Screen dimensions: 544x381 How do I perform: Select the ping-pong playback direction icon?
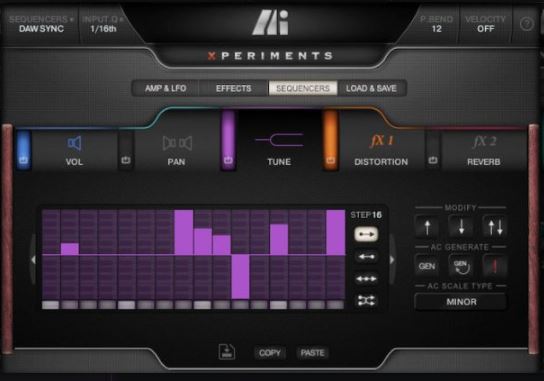pyautogui.click(x=366, y=279)
